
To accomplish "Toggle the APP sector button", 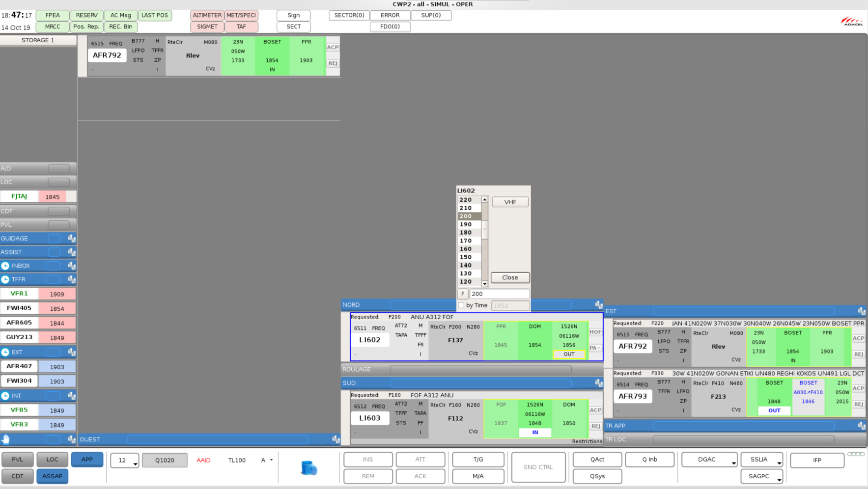I will [87, 460].
